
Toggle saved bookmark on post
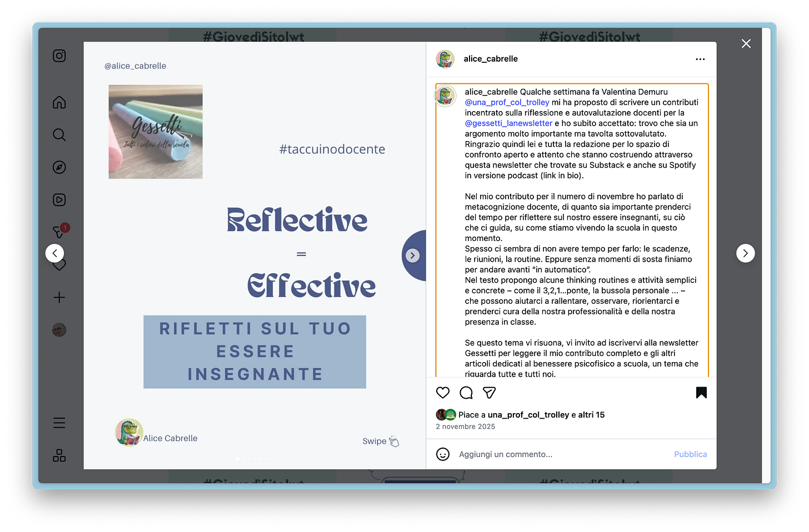tap(701, 393)
